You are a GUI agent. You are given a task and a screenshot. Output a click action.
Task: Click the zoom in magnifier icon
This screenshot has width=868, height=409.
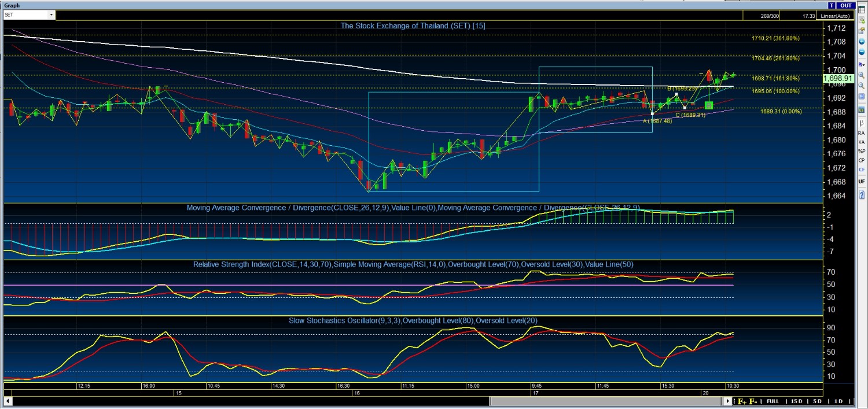click(862, 75)
